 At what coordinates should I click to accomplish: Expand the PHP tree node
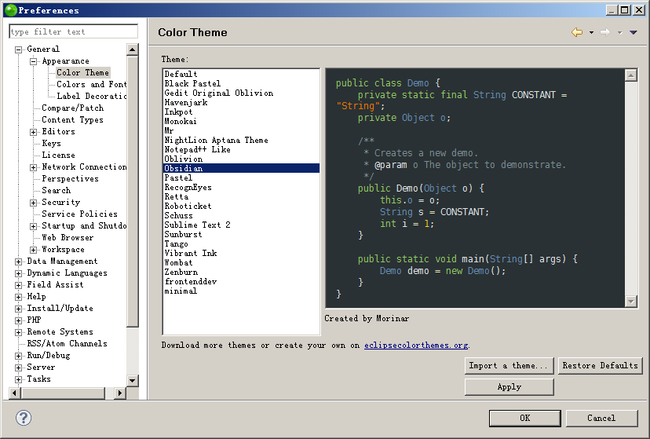(18, 320)
